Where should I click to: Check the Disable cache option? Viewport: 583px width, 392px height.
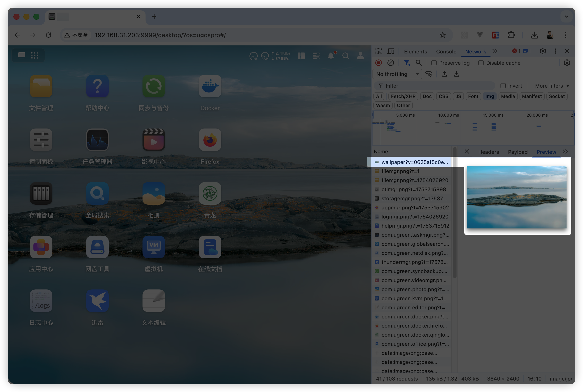click(481, 63)
